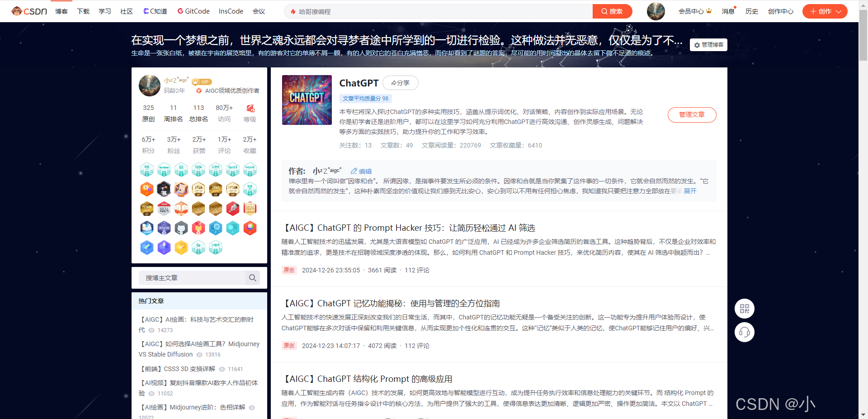
Task: Open hot article Midjourney VS Stable Diffusion
Action: coord(199,349)
